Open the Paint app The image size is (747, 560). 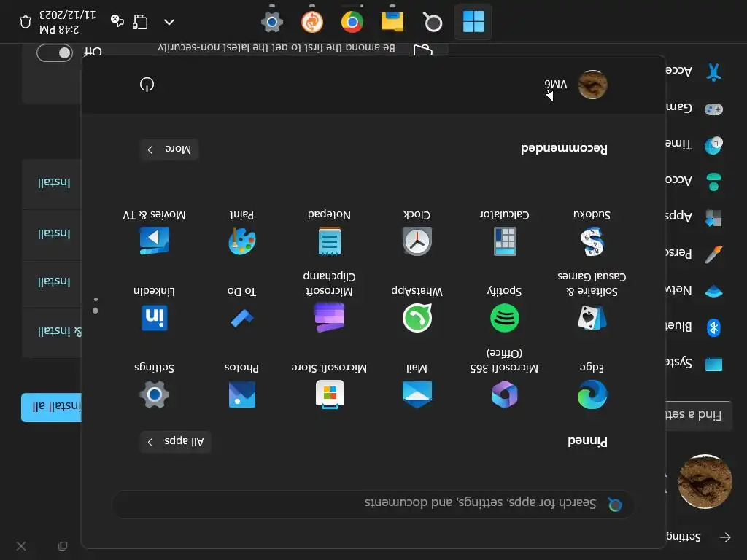[x=242, y=241]
